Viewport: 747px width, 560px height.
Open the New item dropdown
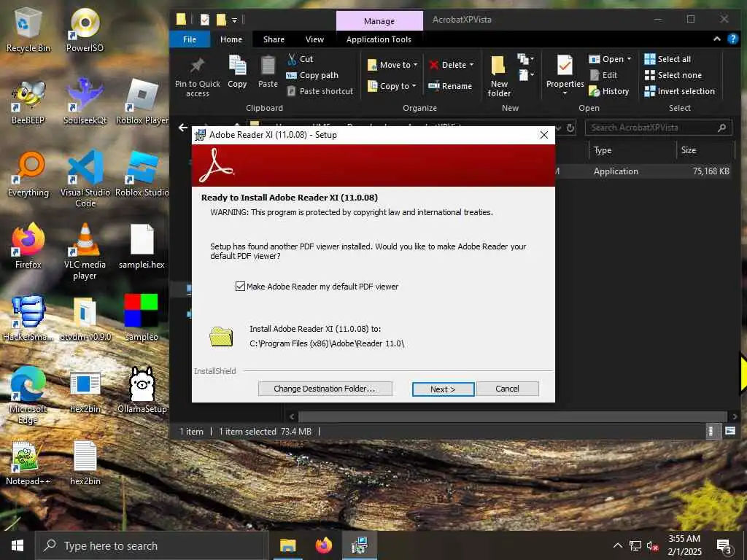(x=526, y=59)
